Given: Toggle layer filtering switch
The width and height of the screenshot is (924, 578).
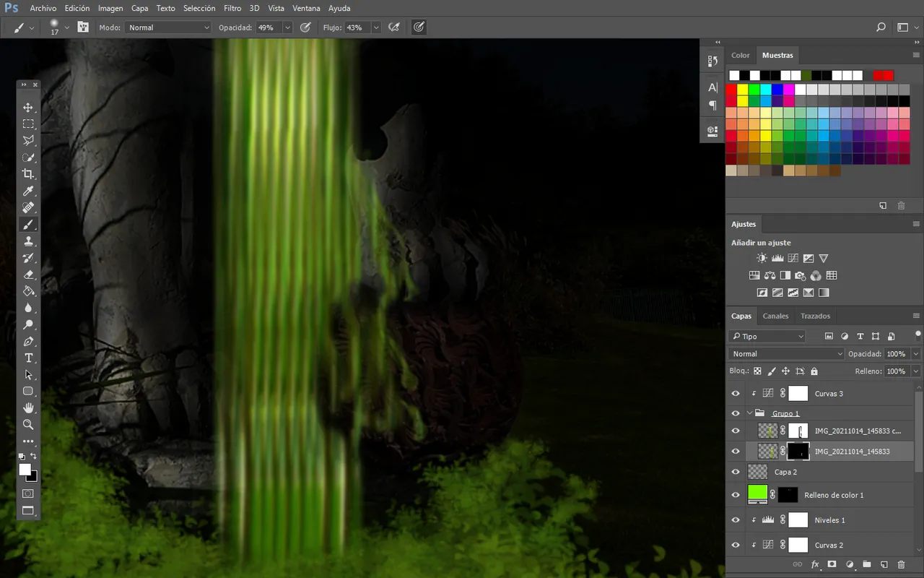Looking at the screenshot, I should [918, 335].
